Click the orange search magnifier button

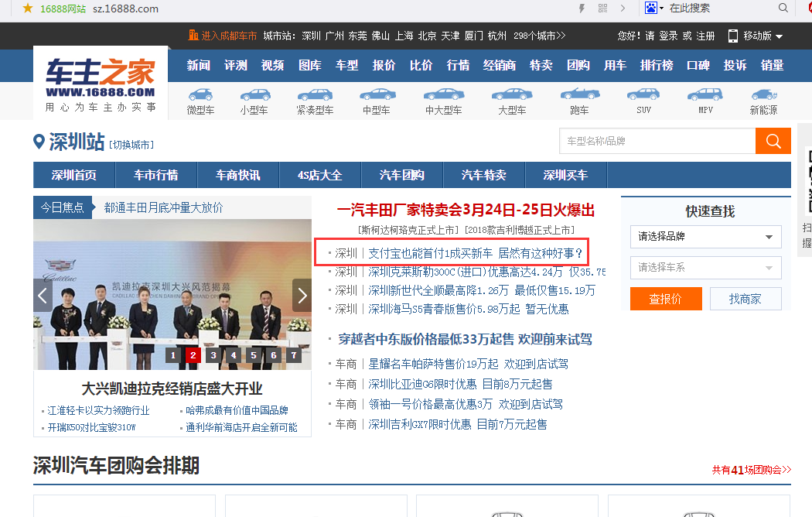pos(773,141)
